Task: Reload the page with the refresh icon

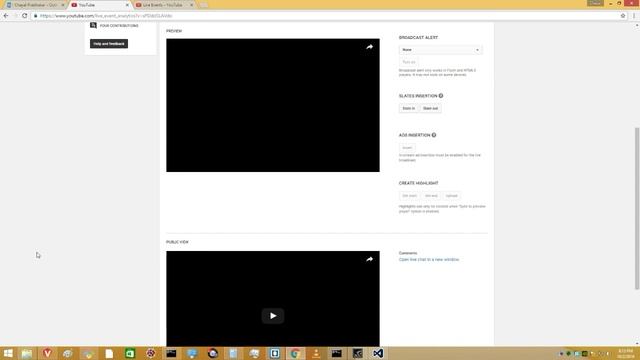Action: (24, 16)
